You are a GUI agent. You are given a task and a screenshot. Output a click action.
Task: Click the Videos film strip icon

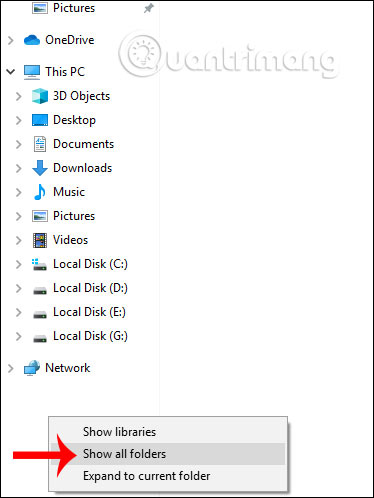pyautogui.click(x=40, y=240)
